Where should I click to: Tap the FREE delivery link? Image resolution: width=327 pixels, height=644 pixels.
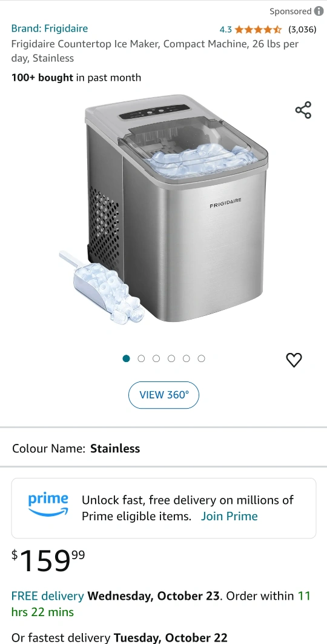click(48, 595)
